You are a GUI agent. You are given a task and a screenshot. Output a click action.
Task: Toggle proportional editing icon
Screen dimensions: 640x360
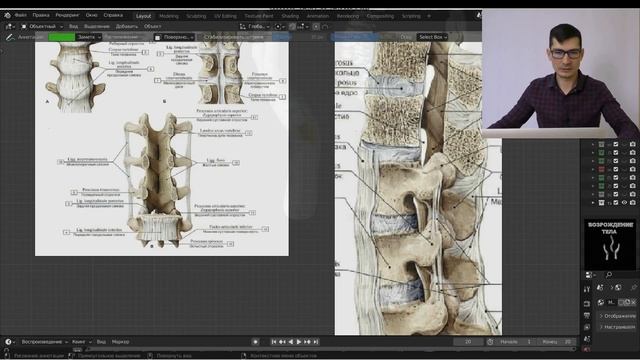pyautogui.click(x=316, y=26)
